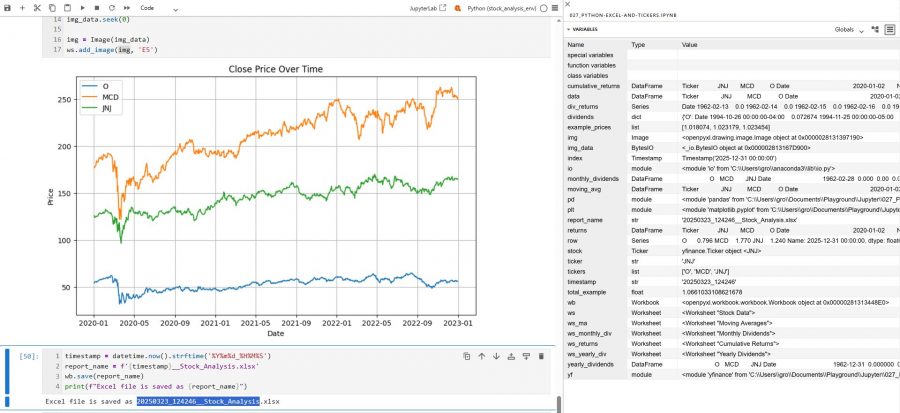Select the cumulative_returns variable row
The image size is (900, 413).
732,86
